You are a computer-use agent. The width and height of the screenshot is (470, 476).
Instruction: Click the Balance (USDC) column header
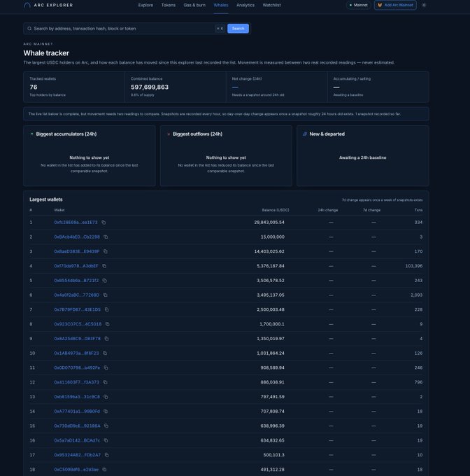click(x=276, y=210)
